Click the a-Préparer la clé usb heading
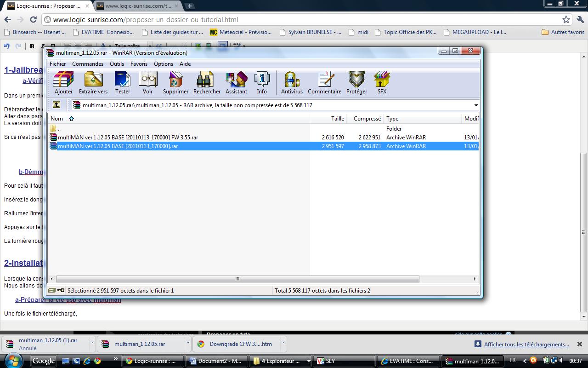588x368 pixels. tap(68, 300)
